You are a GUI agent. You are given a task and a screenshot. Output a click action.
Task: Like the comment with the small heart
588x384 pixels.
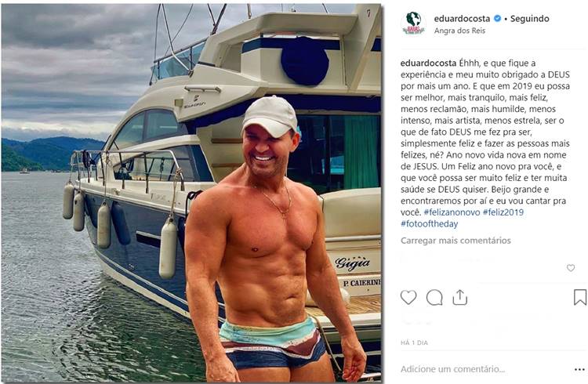[571, 268]
